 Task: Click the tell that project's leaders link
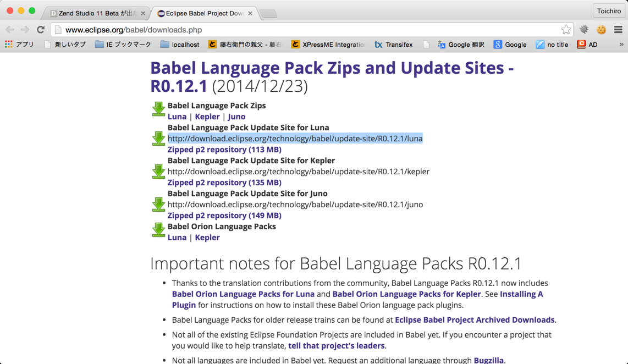[x=337, y=345]
